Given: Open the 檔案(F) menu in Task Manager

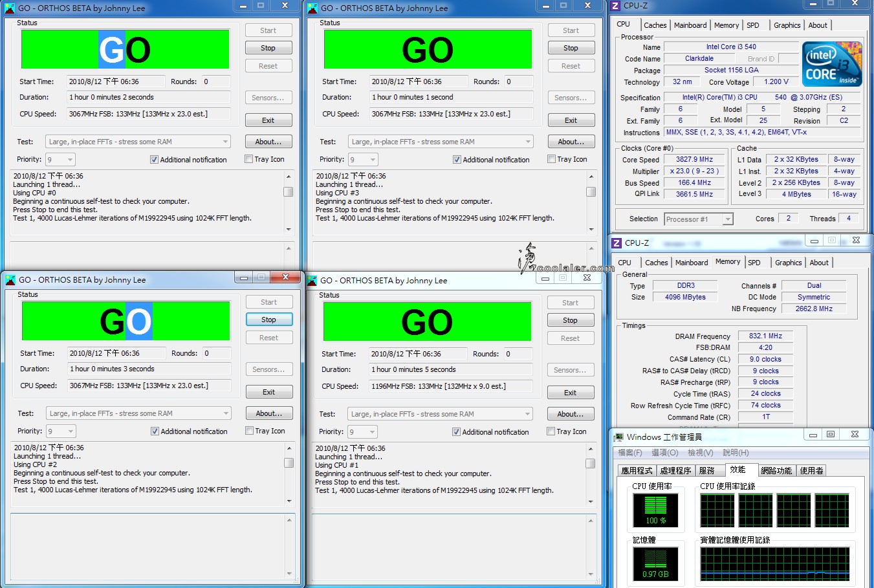Looking at the screenshot, I should 630,453.
